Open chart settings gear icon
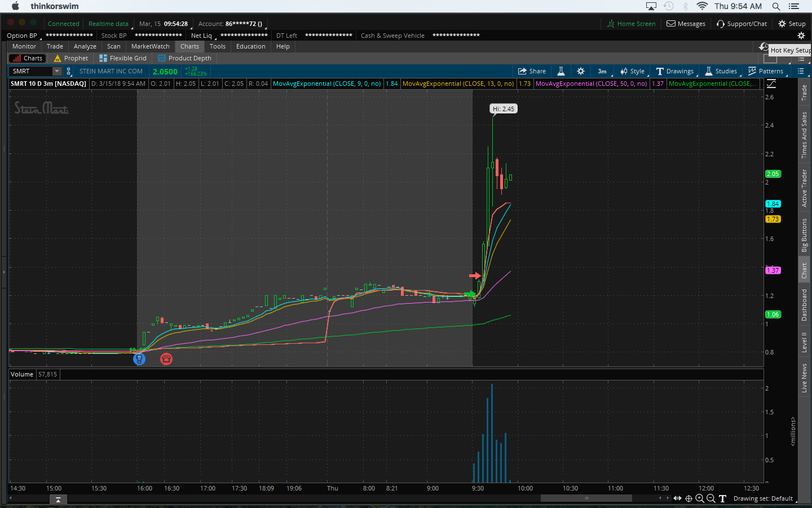 coord(581,71)
